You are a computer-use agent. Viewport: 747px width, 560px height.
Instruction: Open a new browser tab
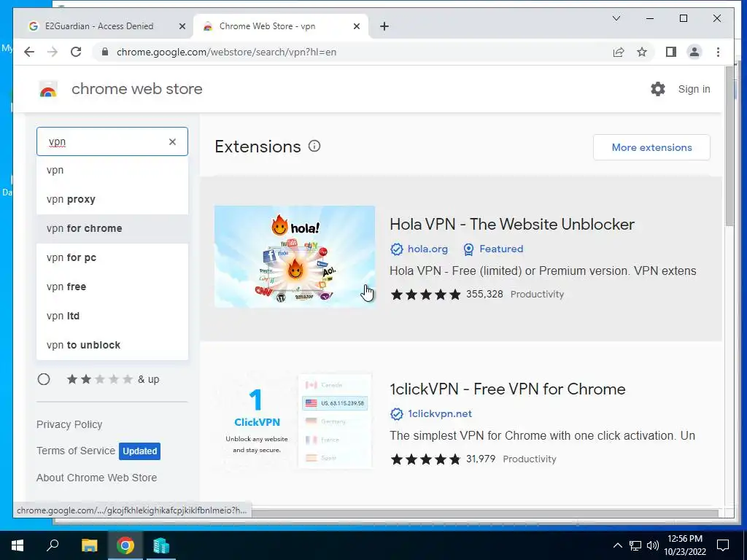[384, 26]
